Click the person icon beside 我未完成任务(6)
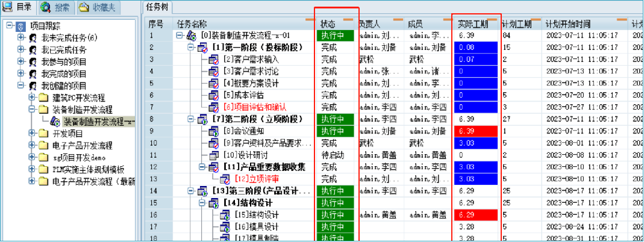Image resolution: width=644 pixels, height=242 pixels. click(x=33, y=38)
